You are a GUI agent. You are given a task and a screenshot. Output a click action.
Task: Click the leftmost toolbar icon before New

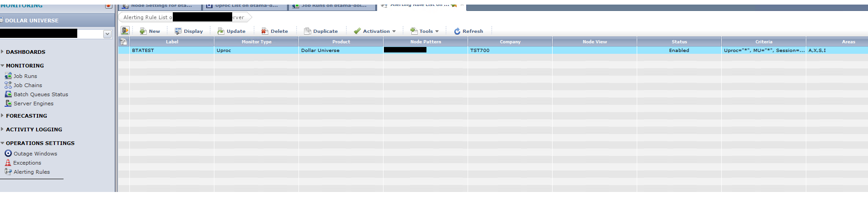[x=125, y=31]
